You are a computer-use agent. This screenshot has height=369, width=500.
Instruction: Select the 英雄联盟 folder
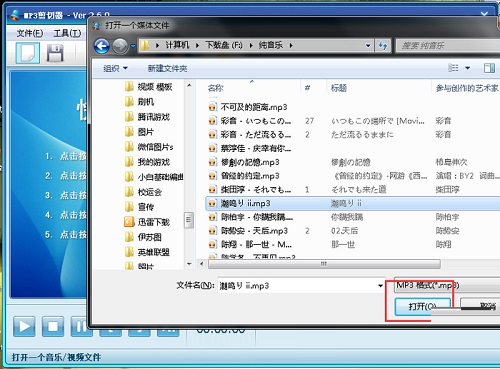click(x=154, y=252)
